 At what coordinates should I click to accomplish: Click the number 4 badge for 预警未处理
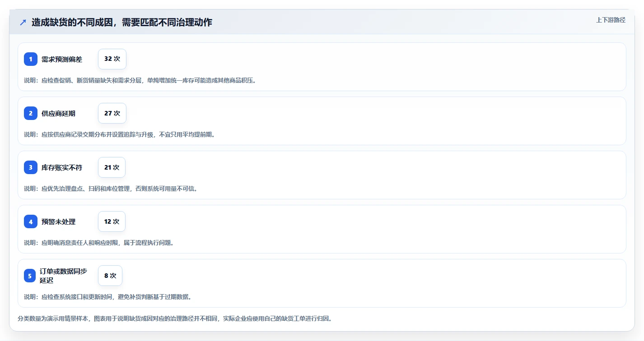coord(31,221)
